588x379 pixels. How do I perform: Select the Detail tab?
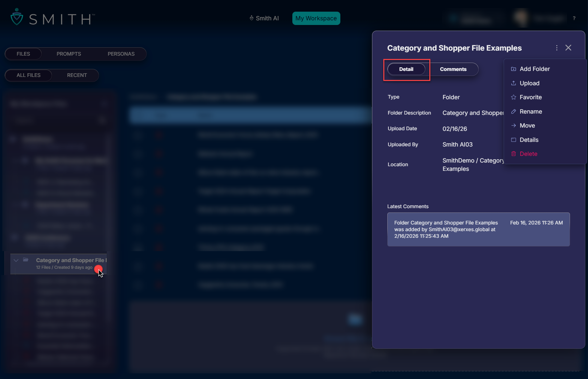(406, 69)
